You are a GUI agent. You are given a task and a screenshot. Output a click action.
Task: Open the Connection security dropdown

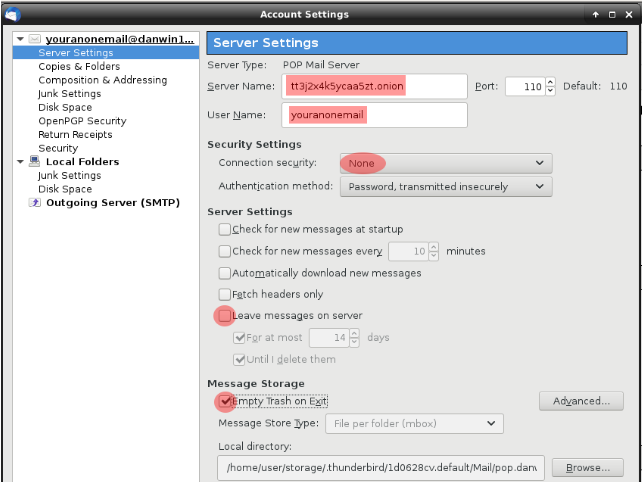click(445, 163)
